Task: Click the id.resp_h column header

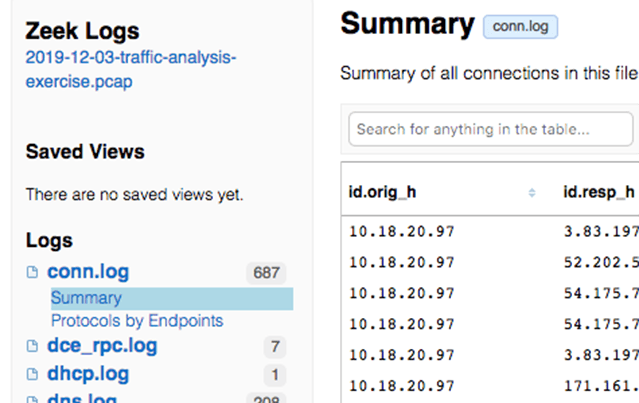Action: pos(599,192)
